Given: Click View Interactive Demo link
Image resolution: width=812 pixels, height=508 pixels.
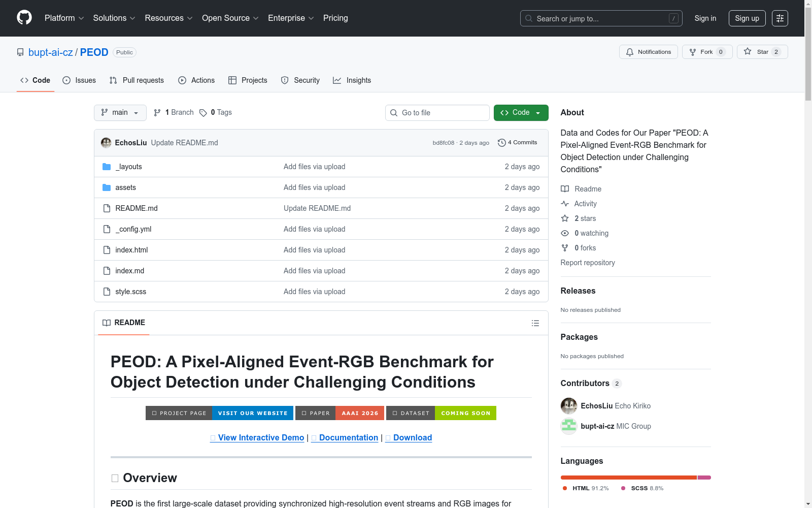Looking at the screenshot, I should (257, 438).
